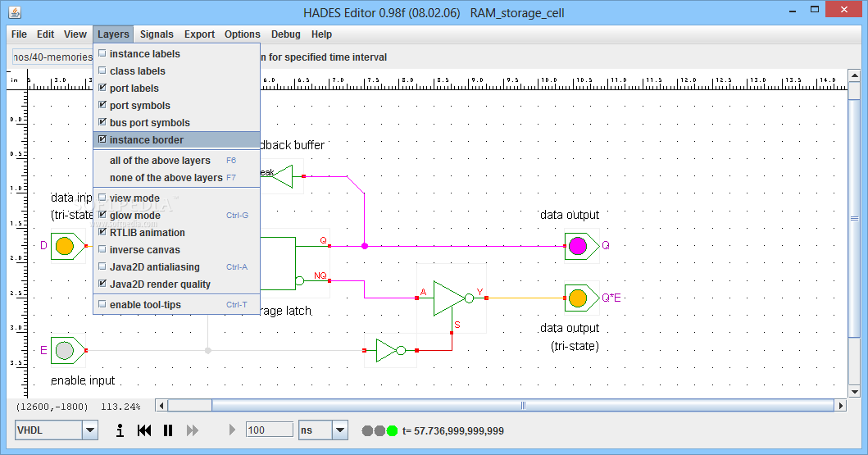The width and height of the screenshot is (868, 455).
Task: Click the magenta wire junction on the Q line
Action: coord(364,246)
